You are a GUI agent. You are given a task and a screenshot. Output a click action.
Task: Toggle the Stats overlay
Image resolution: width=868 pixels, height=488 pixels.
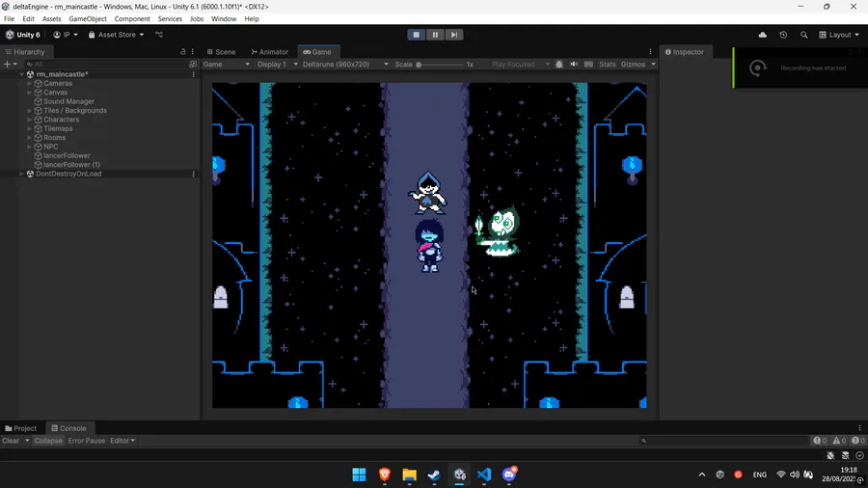click(x=608, y=65)
